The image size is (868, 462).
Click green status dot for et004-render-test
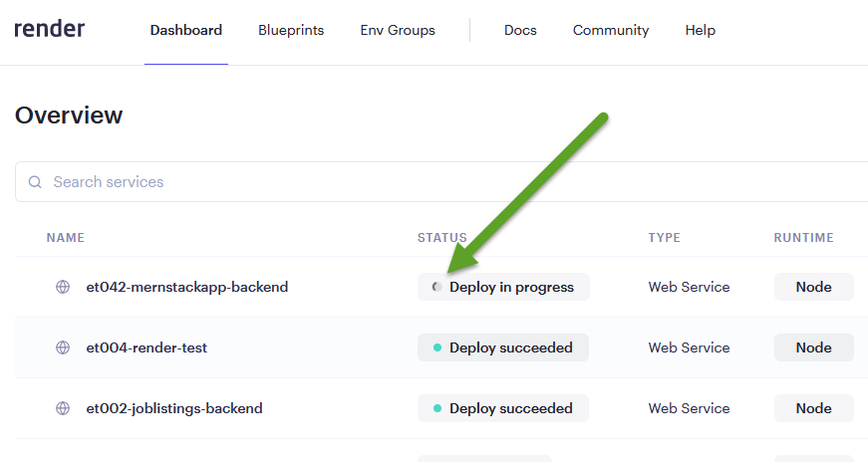tap(437, 347)
